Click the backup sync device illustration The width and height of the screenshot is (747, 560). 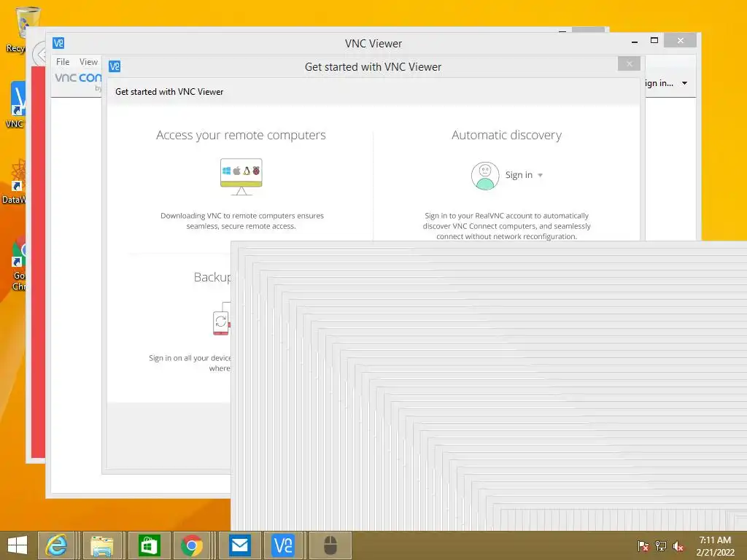click(222, 319)
